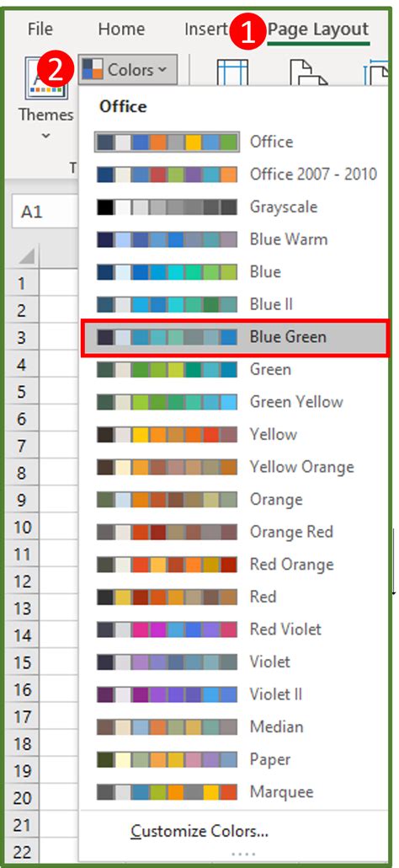
Task: Pick the Red Violet color palette
Action: pyautogui.click(x=235, y=630)
